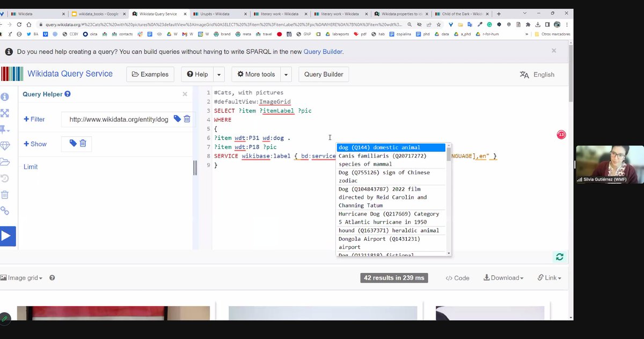Click the diamond icon in the sidebar
The image size is (644, 339).
[x=5, y=146]
